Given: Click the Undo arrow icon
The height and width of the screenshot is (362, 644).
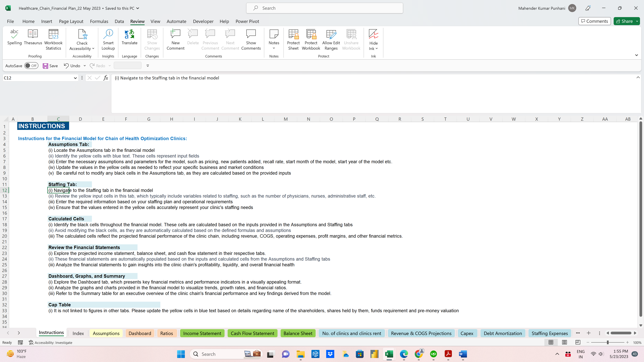Looking at the screenshot, I should (x=66, y=66).
